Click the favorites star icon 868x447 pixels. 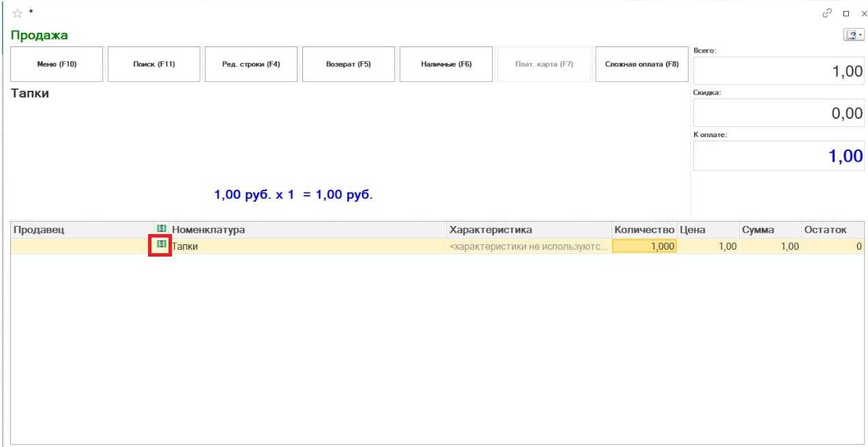point(18,13)
